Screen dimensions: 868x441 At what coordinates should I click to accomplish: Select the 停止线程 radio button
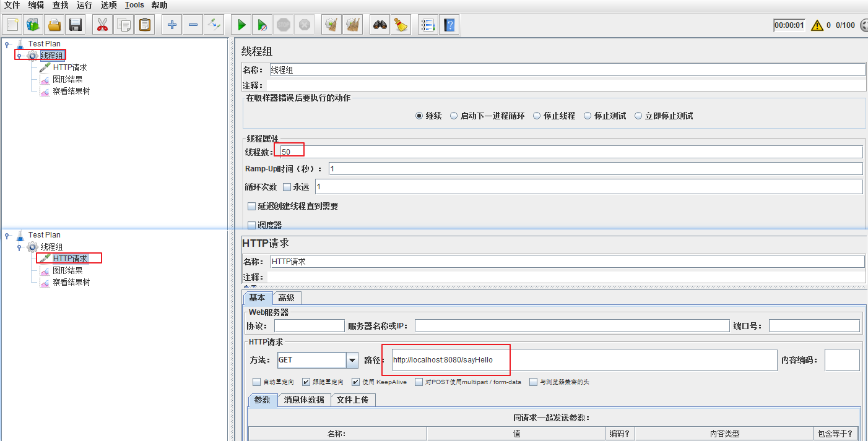(537, 116)
